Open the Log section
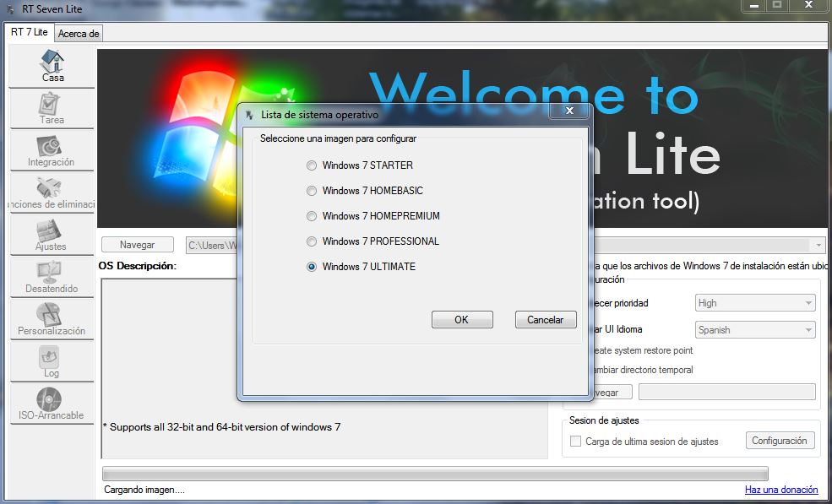The height and width of the screenshot is (504, 832). click(52, 362)
